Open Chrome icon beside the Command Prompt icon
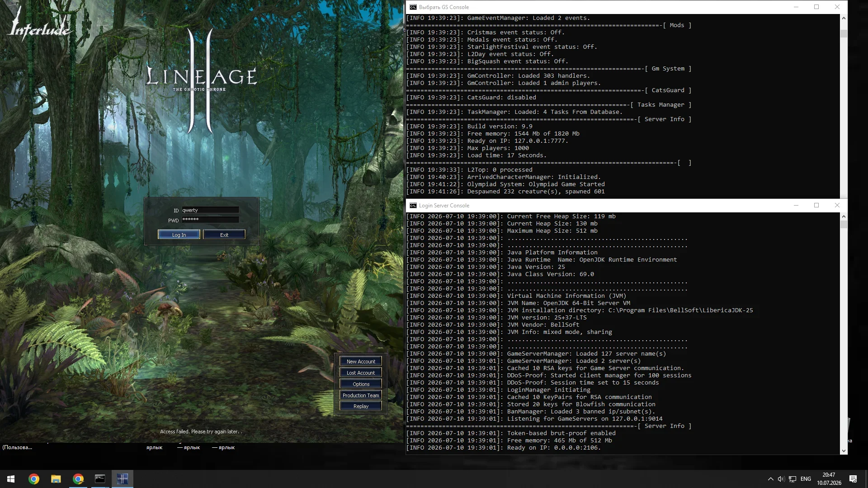This screenshot has height=488, width=868. tap(78, 479)
